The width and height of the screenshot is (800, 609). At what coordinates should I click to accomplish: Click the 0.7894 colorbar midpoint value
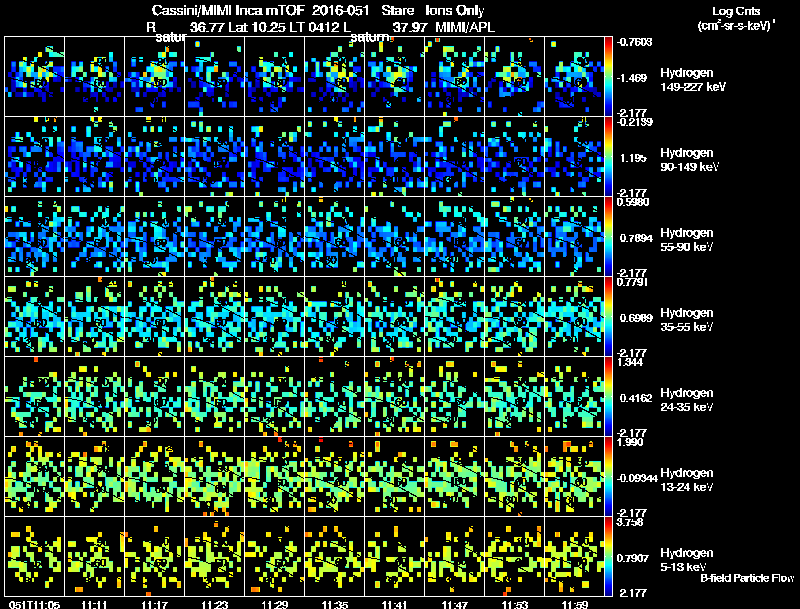pyautogui.click(x=636, y=238)
